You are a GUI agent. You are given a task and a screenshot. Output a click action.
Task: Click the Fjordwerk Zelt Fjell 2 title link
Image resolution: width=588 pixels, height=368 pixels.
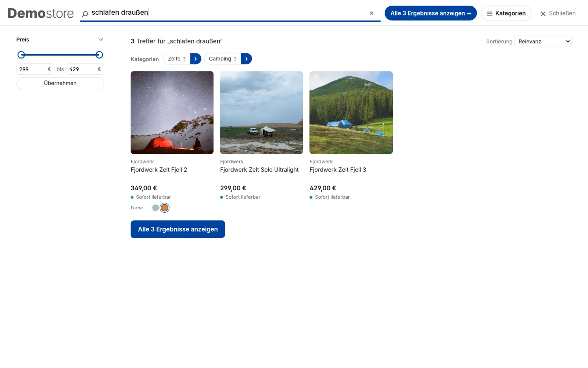click(x=159, y=170)
